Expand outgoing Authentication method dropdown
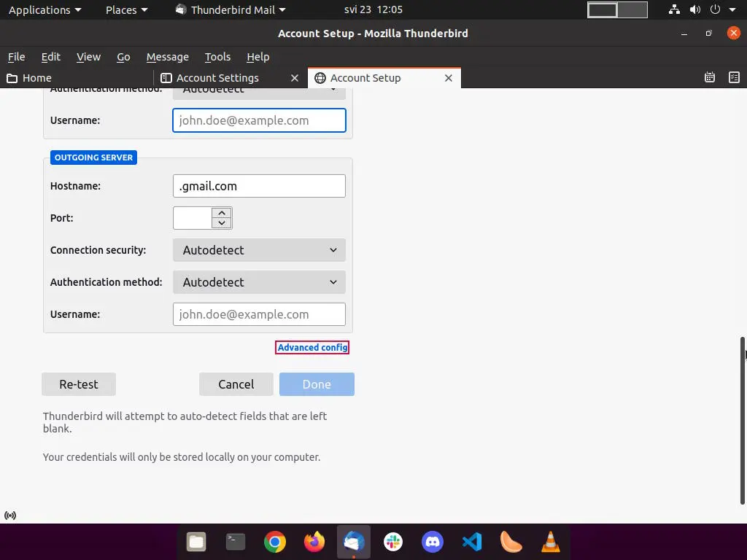The image size is (747, 560). pos(259,282)
